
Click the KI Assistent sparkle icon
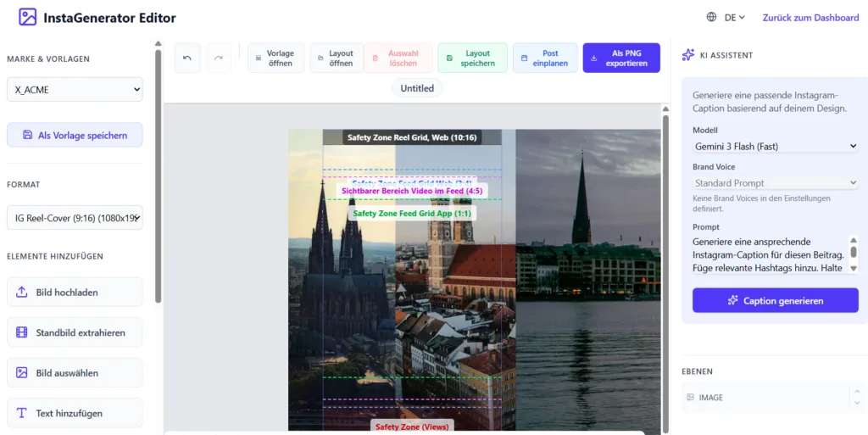coord(688,55)
